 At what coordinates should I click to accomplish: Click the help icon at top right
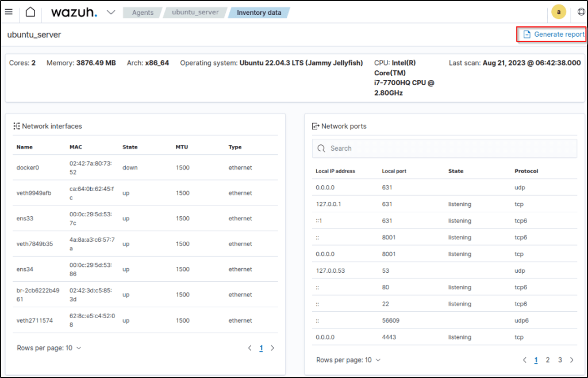[581, 12]
